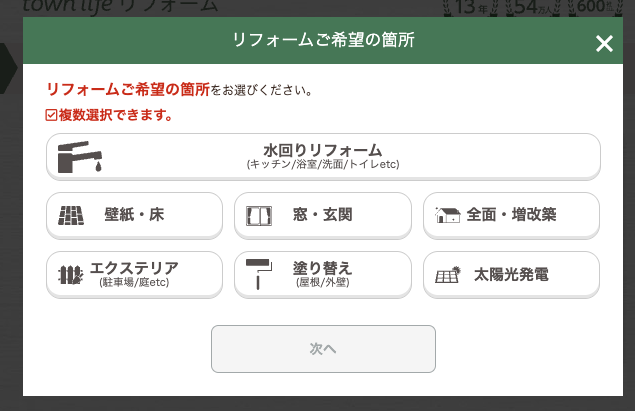Choose the 壁紙・床 option

coord(134,215)
